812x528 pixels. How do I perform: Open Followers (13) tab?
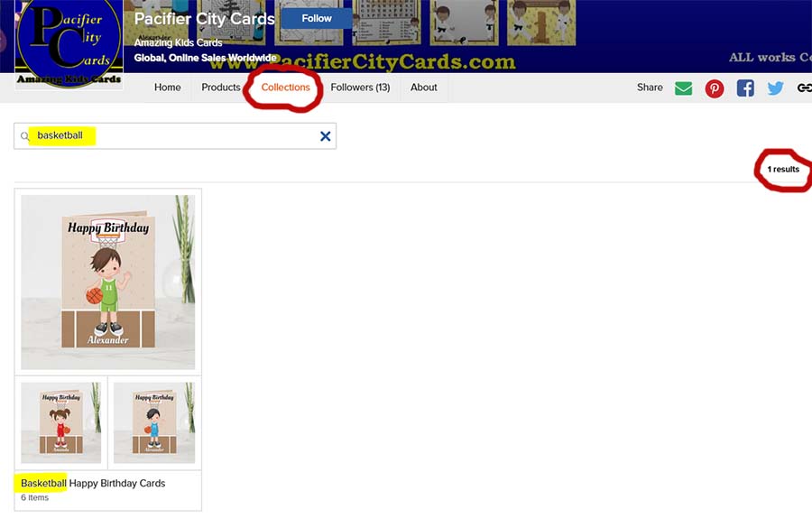[360, 87]
